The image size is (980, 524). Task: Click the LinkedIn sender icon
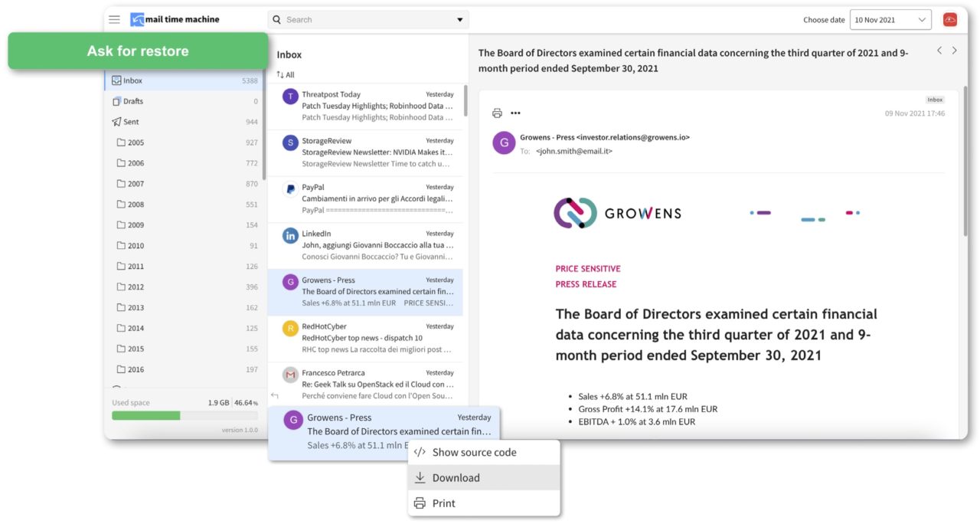290,235
